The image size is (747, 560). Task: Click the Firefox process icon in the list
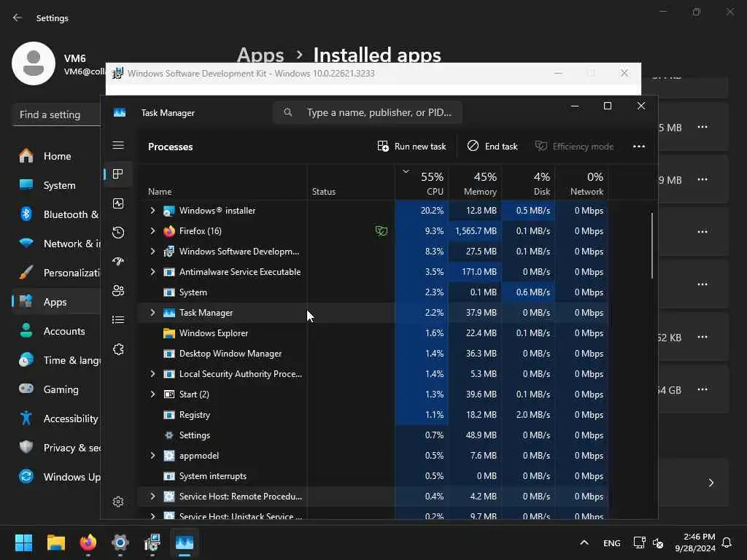pos(169,231)
